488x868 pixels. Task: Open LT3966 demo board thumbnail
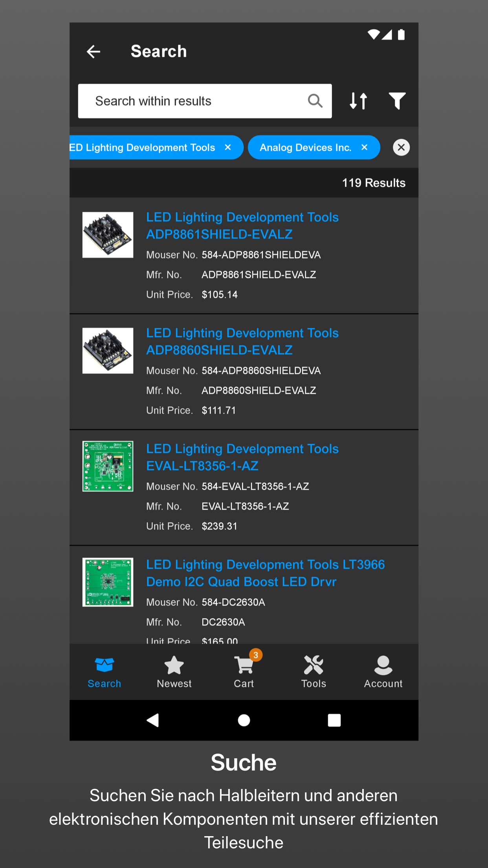[108, 582]
